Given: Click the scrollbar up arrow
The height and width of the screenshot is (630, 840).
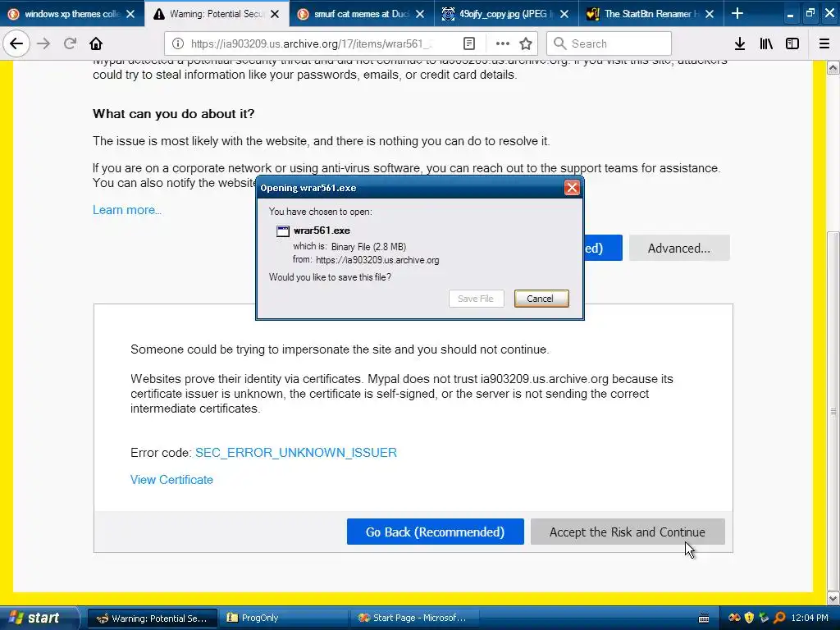Looking at the screenshot, I should pos(833,67).
